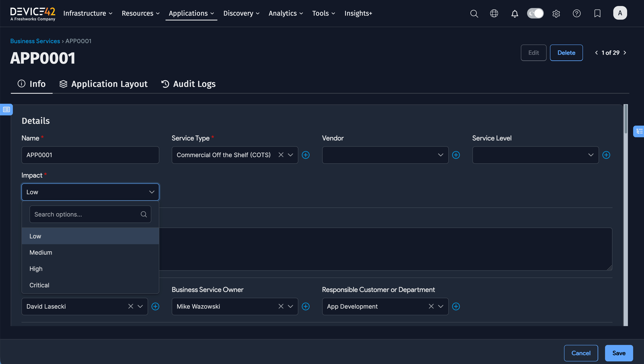
Task: Open Resources menu
Action: click(x=141, y=13)
